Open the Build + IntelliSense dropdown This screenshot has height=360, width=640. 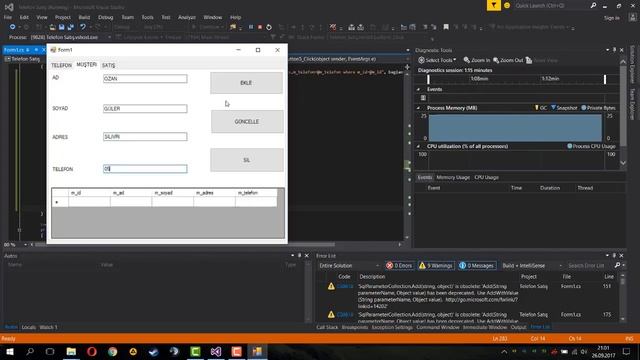tap(532, 266)
